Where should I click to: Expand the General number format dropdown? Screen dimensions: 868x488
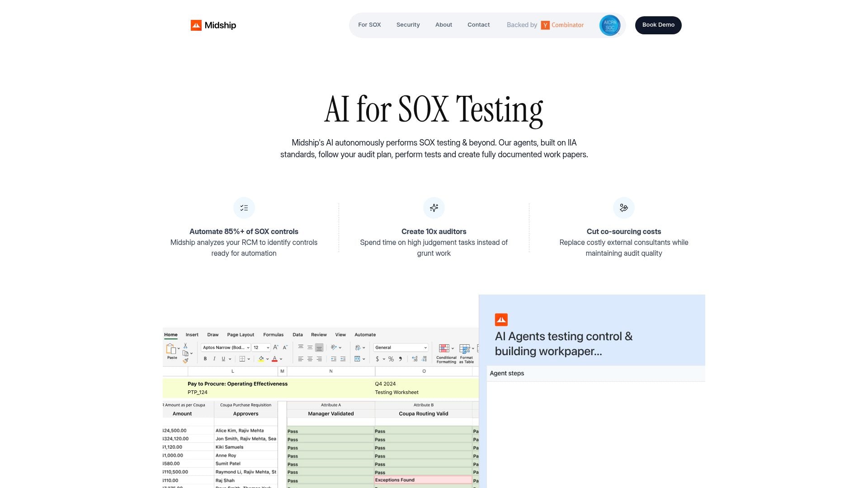(x=401, y=348)
